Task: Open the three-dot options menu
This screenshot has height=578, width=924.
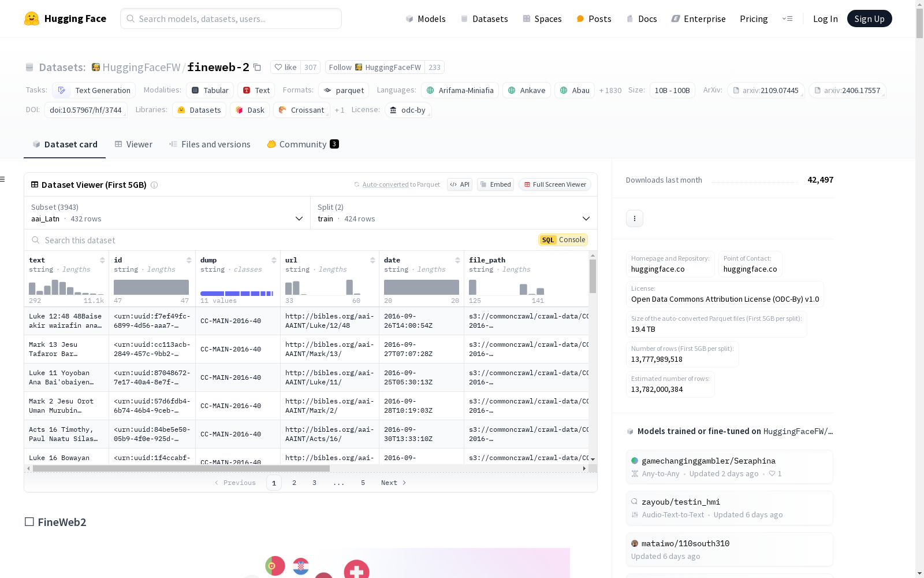Action: [635, 218]
